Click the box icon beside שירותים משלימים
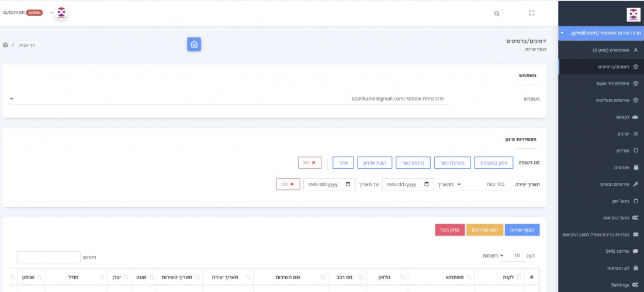Screen dimensions: 644x292 (x=636, y=100)
